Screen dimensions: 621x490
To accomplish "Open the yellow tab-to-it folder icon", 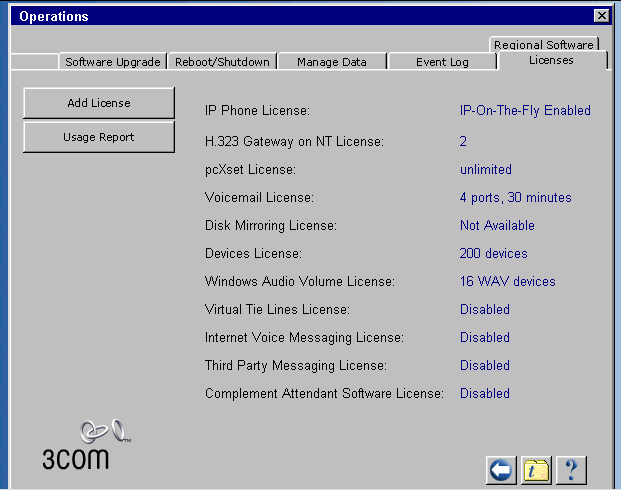I will [536, 469].
